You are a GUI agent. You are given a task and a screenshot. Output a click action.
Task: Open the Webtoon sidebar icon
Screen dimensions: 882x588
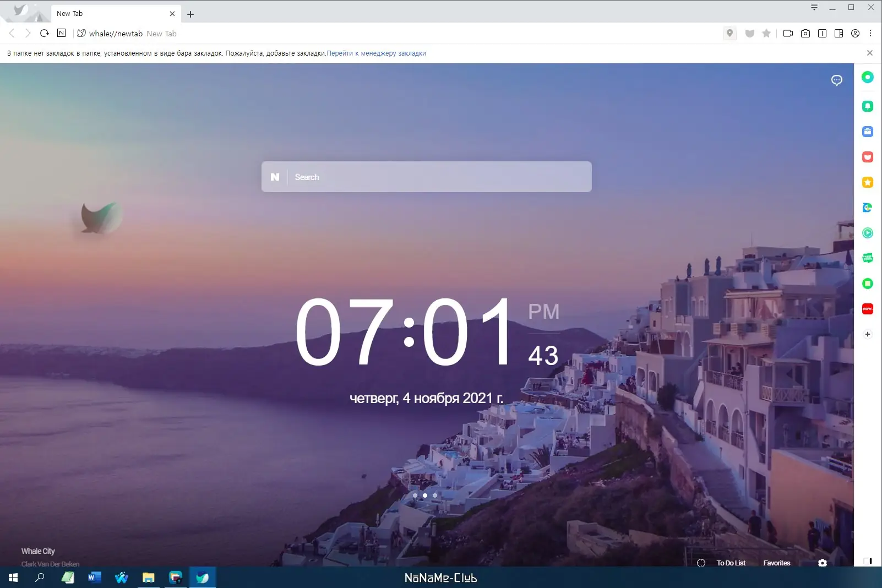(x=867, y=258)
